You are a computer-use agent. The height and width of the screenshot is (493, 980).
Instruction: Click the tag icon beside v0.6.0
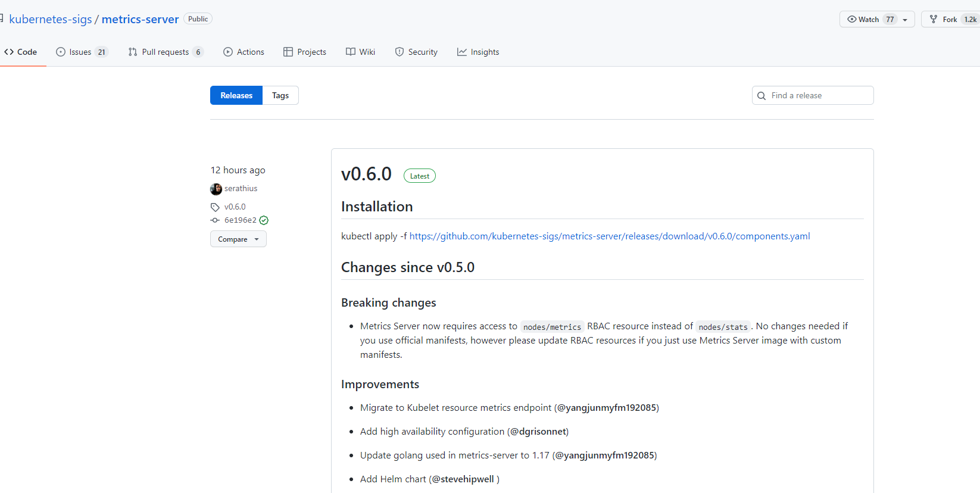click(x=215, y=207)
